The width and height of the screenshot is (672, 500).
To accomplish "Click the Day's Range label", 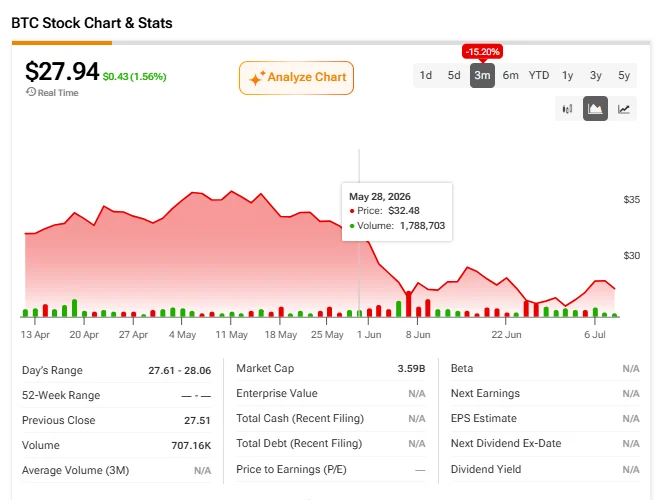I will click(x=52, y=370).
